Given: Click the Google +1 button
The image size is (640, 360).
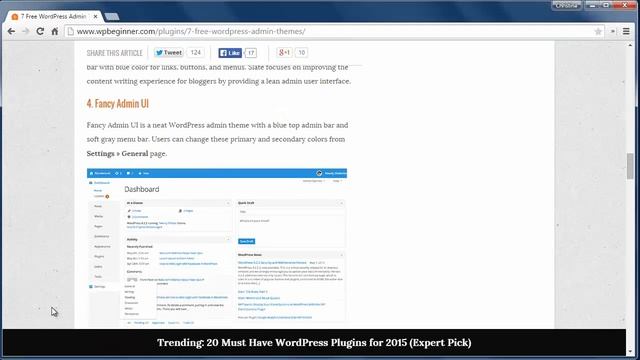Looking at the screenshot, I should tap(284, 53).
